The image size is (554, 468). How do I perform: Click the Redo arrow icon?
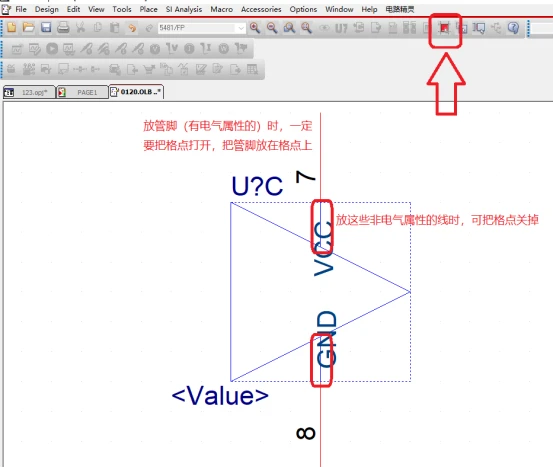(149, 28)
